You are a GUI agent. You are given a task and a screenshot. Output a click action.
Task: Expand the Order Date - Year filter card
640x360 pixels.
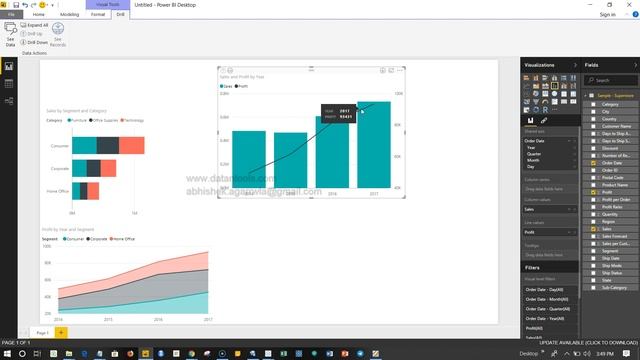[550, 319]
